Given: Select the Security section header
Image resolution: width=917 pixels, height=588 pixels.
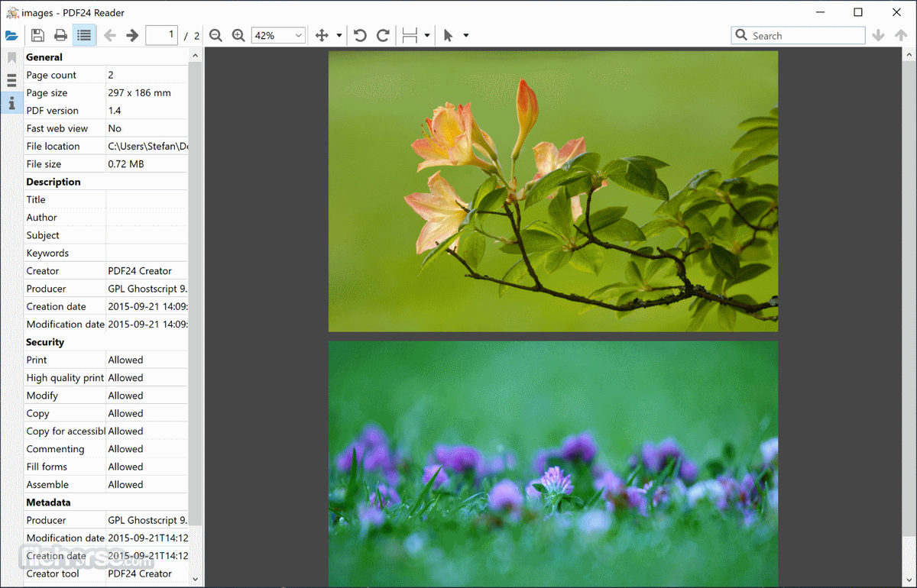Looking at the screenshot, I should click(x=45, y=342).
